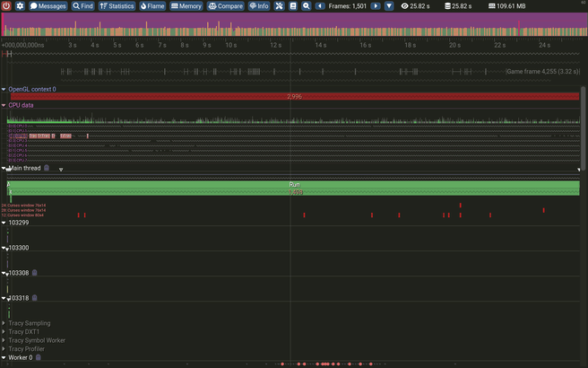The image size is (588, 368).
Task: Expand the Tracy Sampling thread
Action: pyautogui.click(x=4, y=323)
